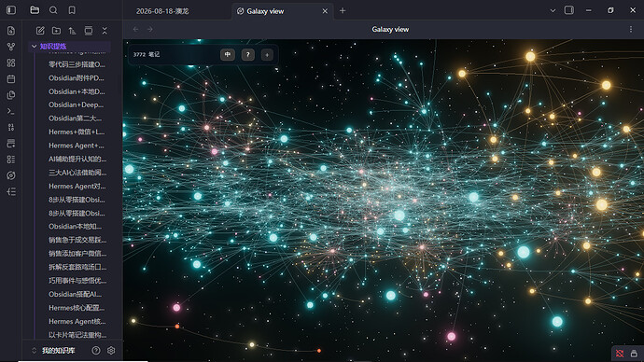Open note starting with 零代码三步搭建O

point(77,64)
